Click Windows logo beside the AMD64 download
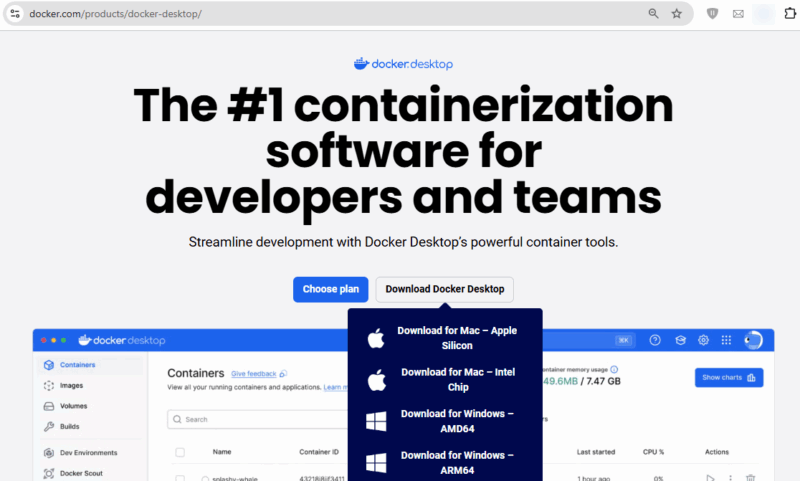The height and width of the screenshot is (481, 800). 376,421
